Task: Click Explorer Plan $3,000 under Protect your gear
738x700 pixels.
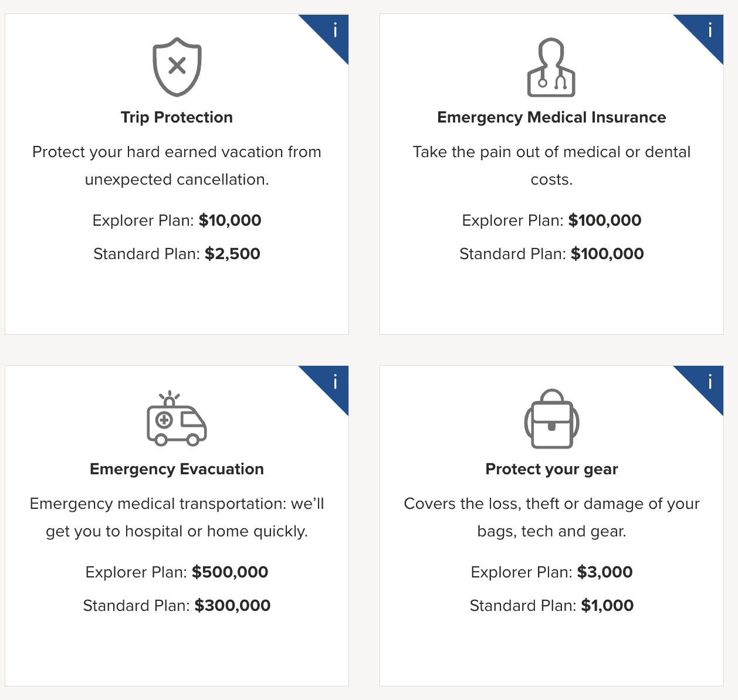Action: coord(551,572)
